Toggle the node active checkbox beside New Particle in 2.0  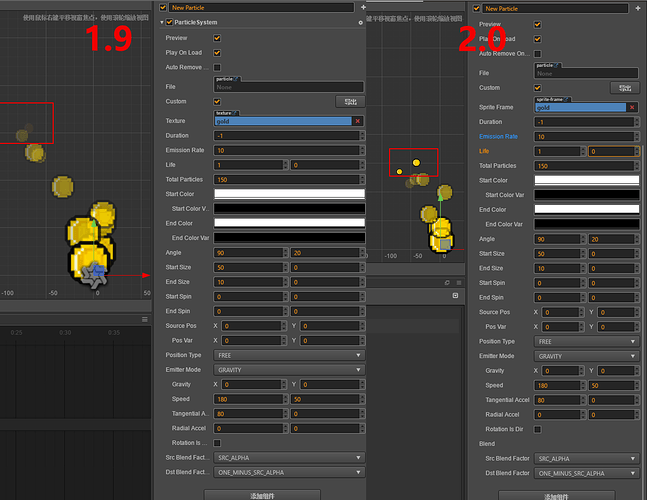tap(477, 8)
